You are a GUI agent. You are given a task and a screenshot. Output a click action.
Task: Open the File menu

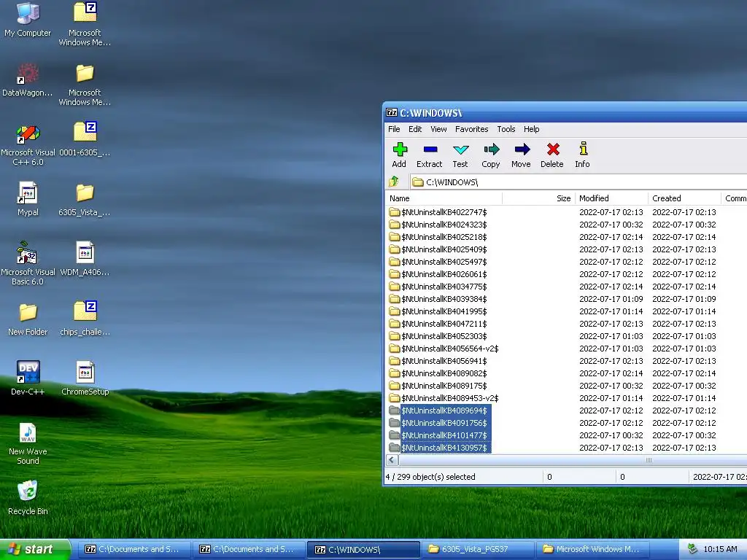[x=394, y=129]
